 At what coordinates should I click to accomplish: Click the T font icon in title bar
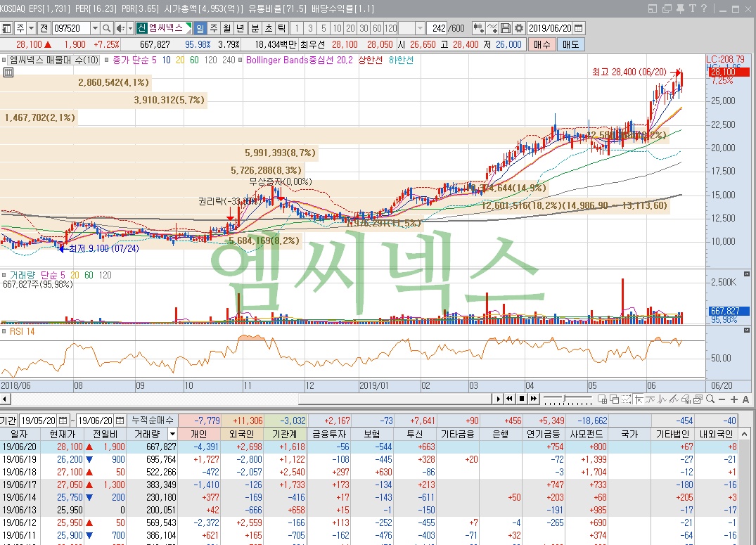[x=693, y=8]
